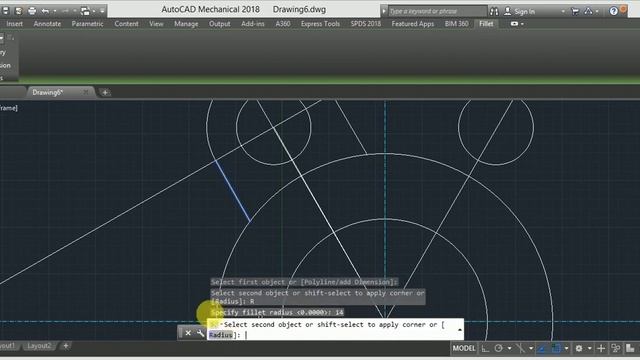Viewport: 640px width, 360px height.
Task: Close the Drawing6* file tab
Action: tap(85, 93)
